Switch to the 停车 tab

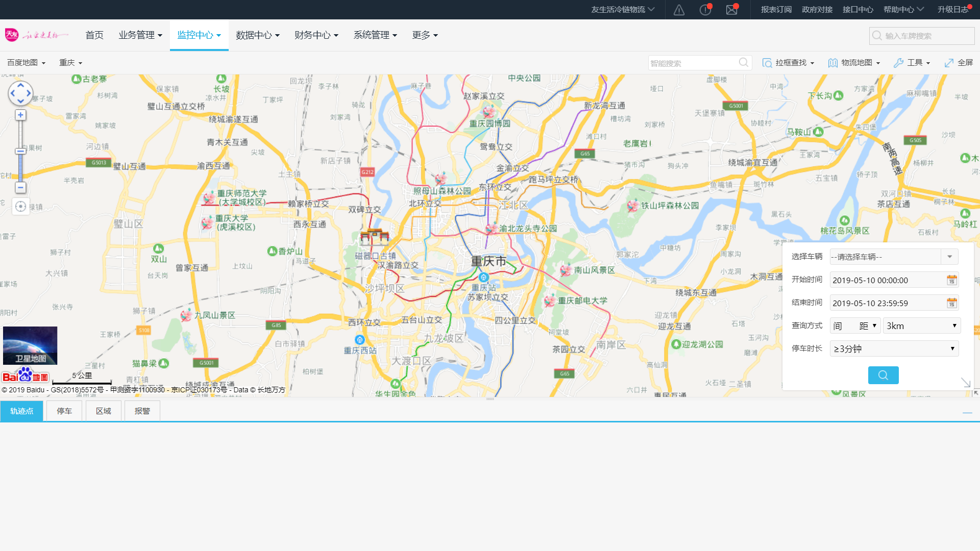point(64,411)
